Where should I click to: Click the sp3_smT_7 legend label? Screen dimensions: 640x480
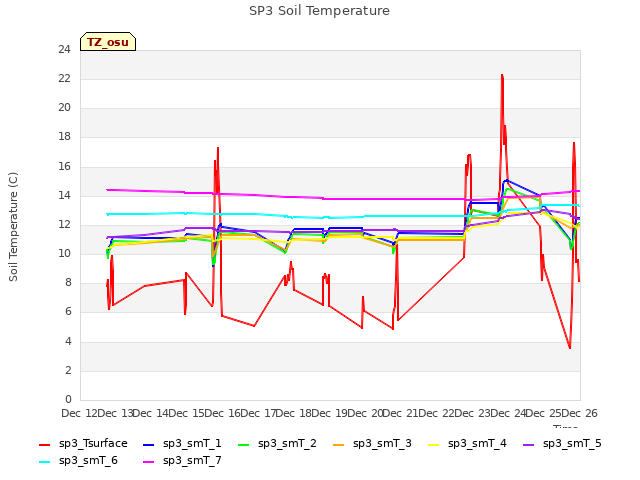(192, 460)
